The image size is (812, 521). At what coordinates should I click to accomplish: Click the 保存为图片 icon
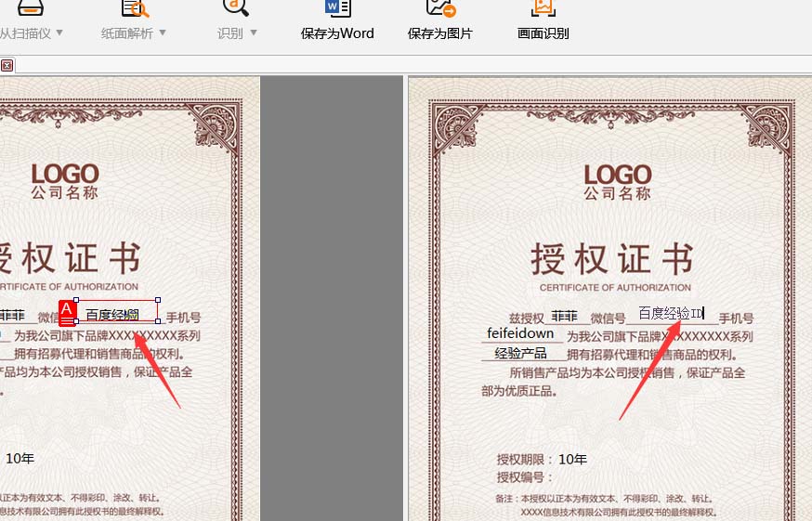click(x=440, y=7)
